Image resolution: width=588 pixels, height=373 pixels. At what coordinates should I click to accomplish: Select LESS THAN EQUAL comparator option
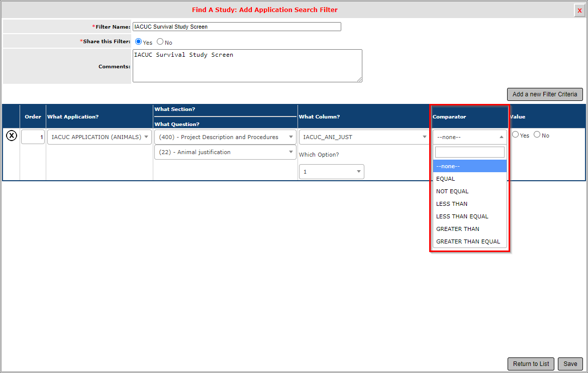469,216
